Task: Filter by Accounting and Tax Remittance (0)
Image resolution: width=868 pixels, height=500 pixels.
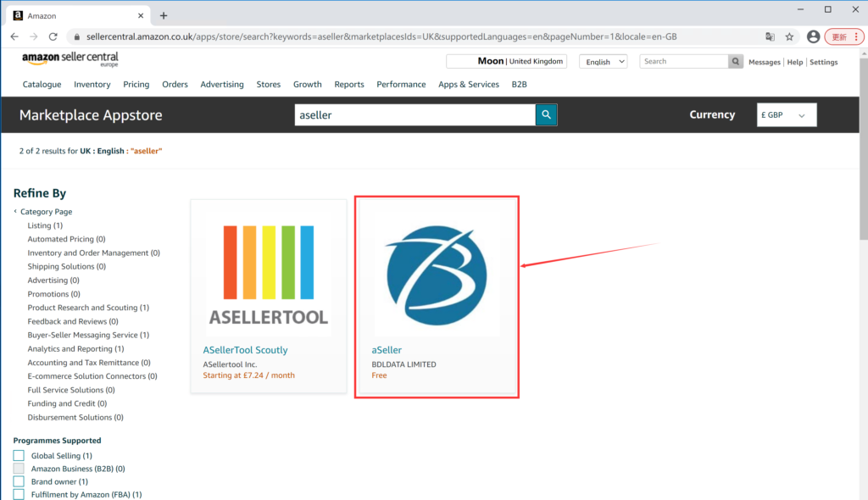Action: (89, 363)
